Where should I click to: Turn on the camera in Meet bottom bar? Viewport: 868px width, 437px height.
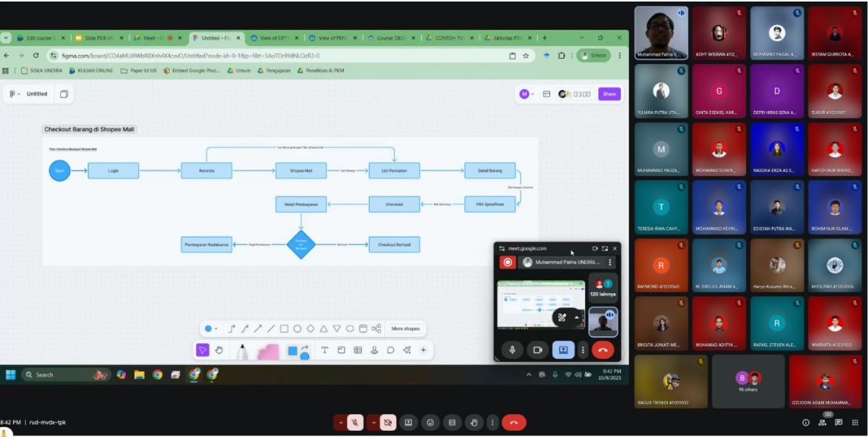388,423
